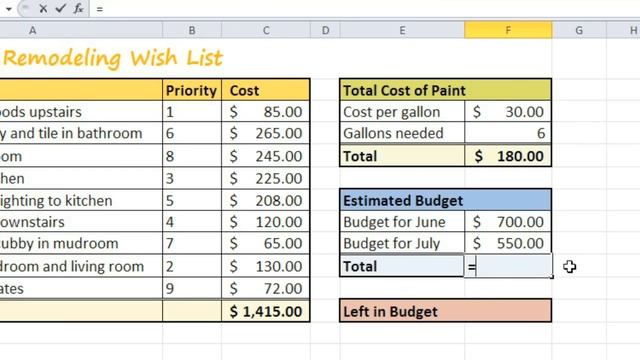
Task: Select column B header
Action: coord(192,30)
